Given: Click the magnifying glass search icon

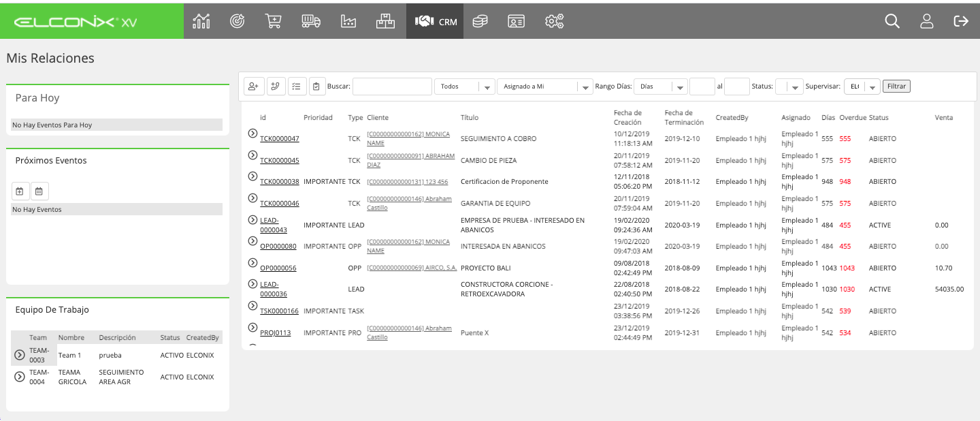Looking at the screenshot, I should click(x=892, y=21).
